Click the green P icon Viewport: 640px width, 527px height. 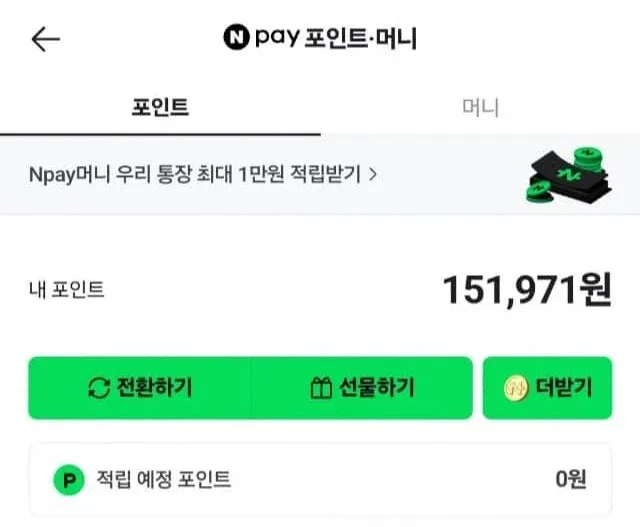tap(69, 480)
